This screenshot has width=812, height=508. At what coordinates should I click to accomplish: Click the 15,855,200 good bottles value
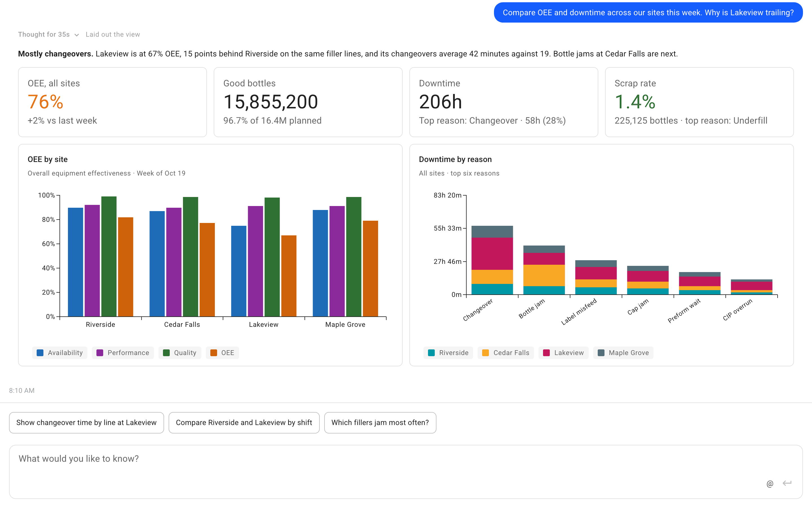(270, 102)
